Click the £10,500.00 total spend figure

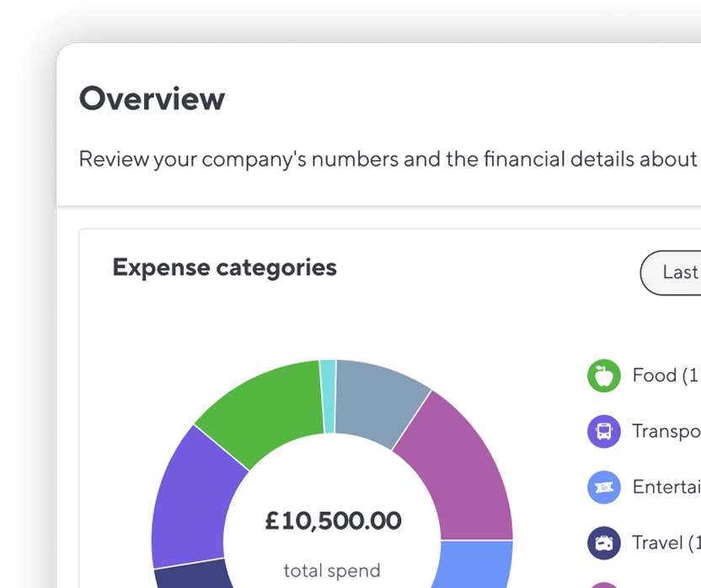(x=333, y=521)
